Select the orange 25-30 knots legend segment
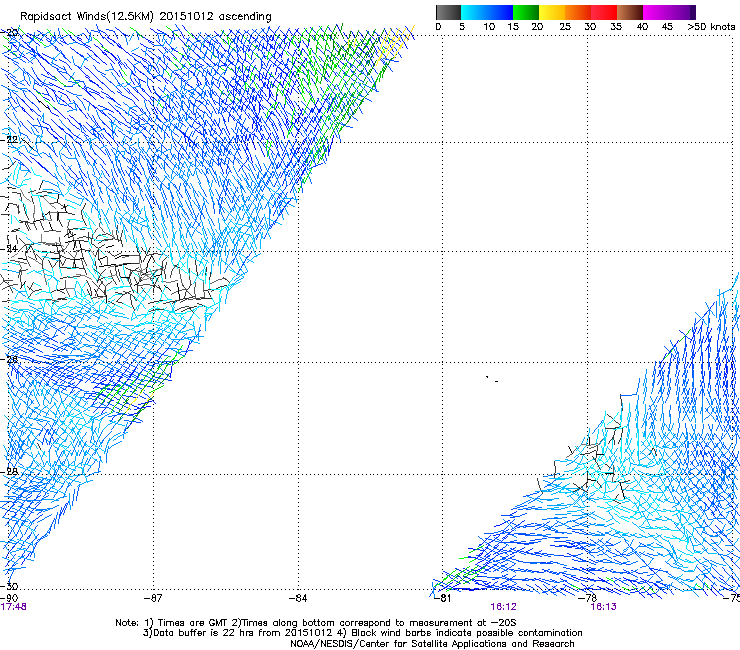Viewport: 740px width, 650px height. (x=578, y=12)
